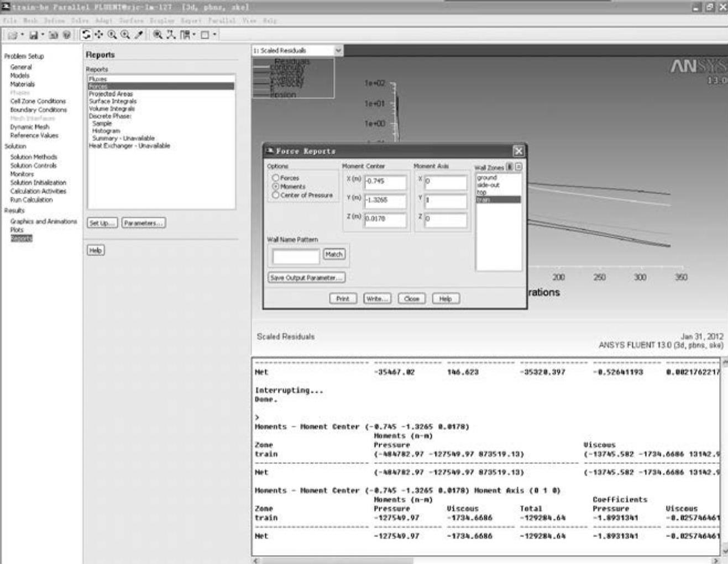Expand the single window view dropdown arrow
This screenshot has width=728, height=564.
pyautogui.click(x=214, y=35)
